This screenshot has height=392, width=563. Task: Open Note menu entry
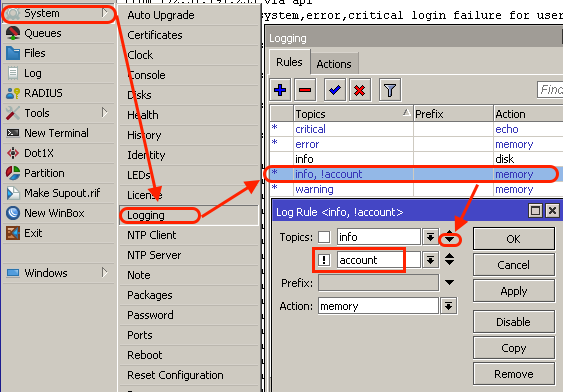point(189,275)
